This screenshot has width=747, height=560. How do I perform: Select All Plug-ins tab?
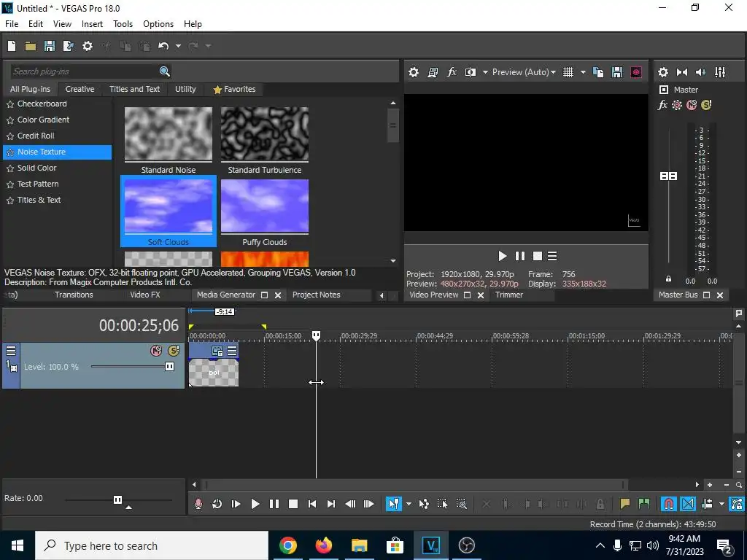[x=30, y=89]
